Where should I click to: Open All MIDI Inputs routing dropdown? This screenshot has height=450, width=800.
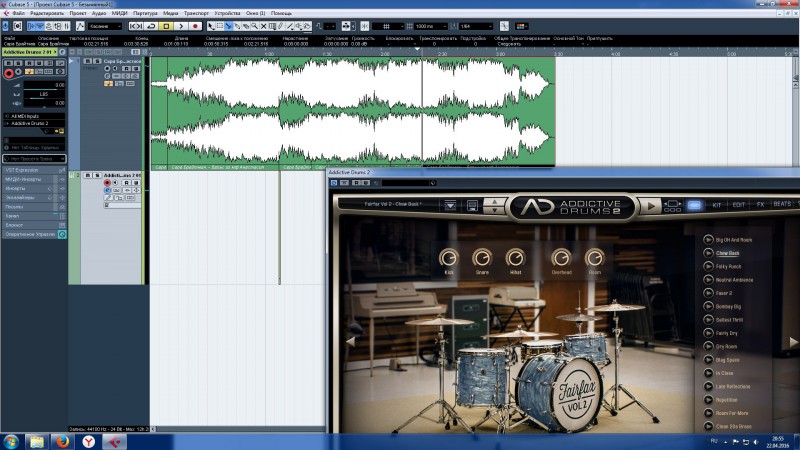tap(34, 116)
